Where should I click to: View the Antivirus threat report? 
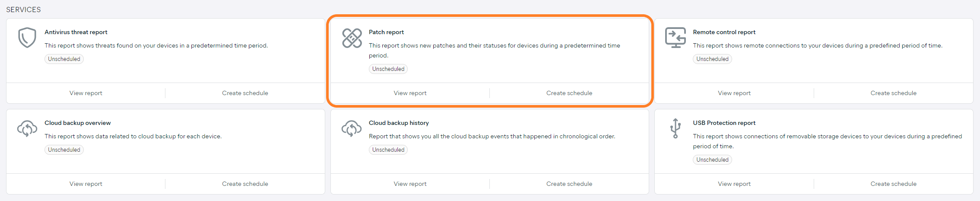point(86,93)
